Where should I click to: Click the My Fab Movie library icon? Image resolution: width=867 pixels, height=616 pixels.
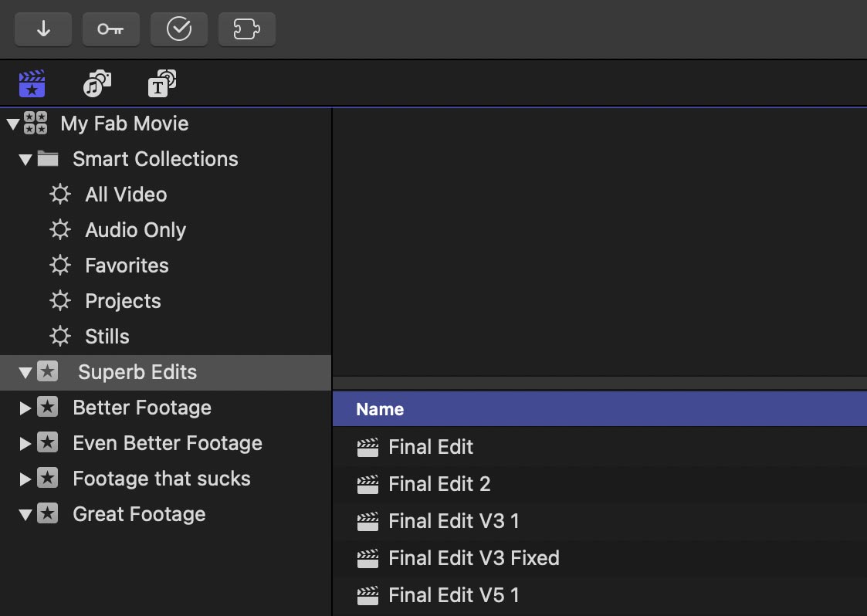(x=36, y=123)
